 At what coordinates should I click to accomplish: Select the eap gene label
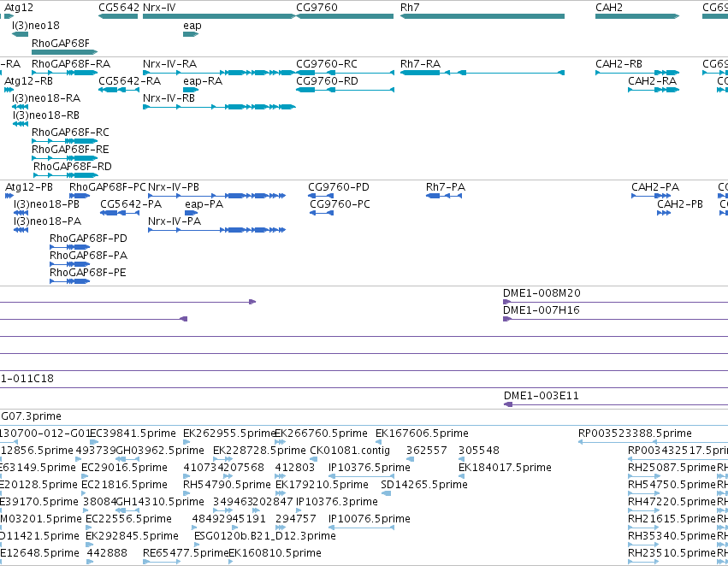click(192, 26)
